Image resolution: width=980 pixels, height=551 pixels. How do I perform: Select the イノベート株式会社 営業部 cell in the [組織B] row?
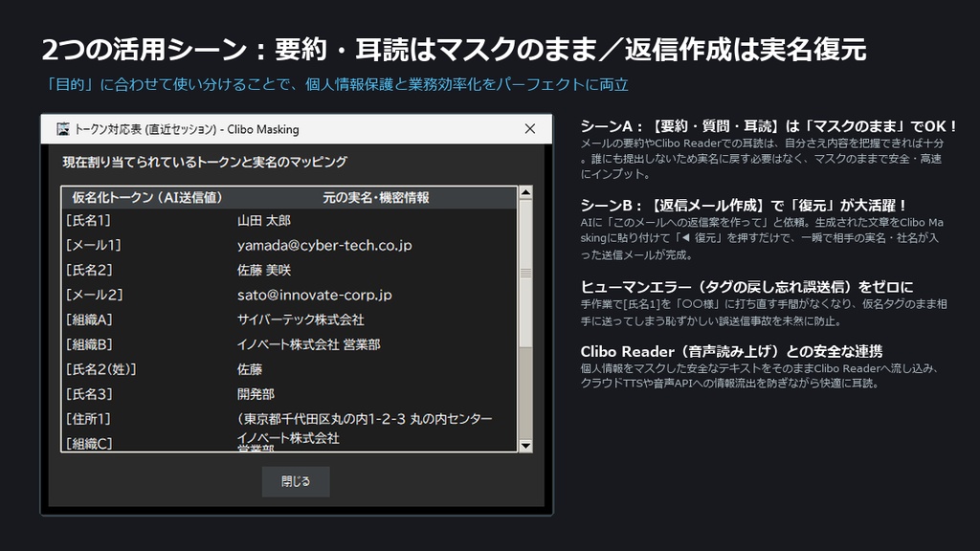(309, 344)
